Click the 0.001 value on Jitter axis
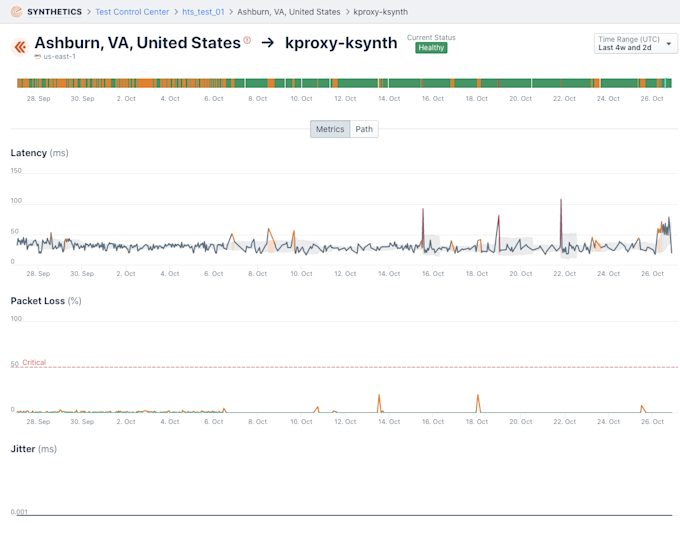The height and width of the screenshot is (536, 680). 19,512
